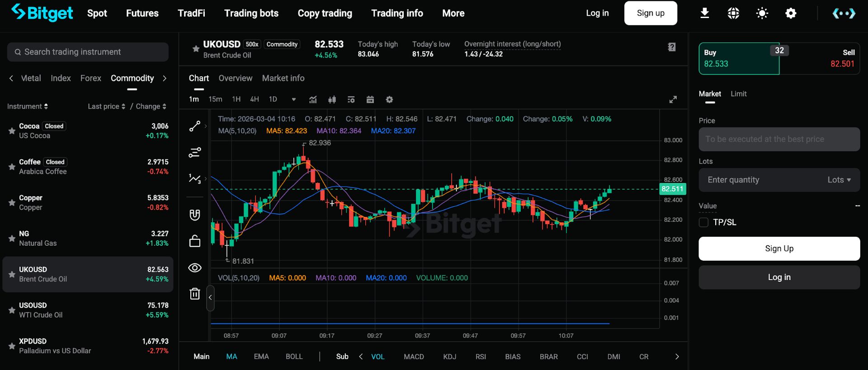The height and width of the screenshot is (370, 868).
Task: Open chart settings gear
Action: [x=389, y=99]
